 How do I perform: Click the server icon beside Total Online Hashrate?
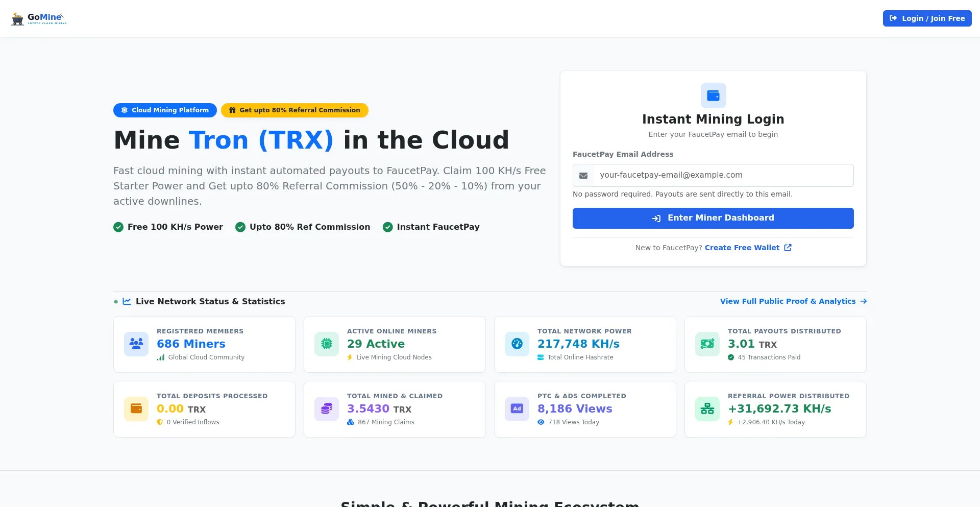click(x=541, y=357)
